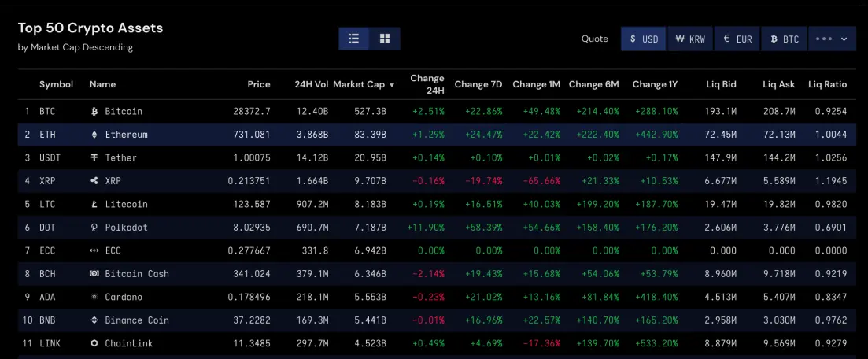
Task: Switch to list view layout
Action: 354,39
